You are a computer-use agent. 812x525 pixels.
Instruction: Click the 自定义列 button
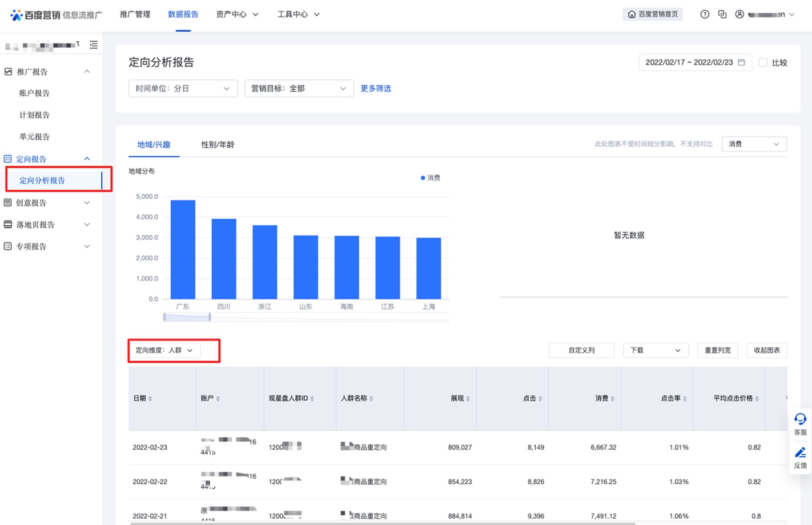click(x=581, y=350)
